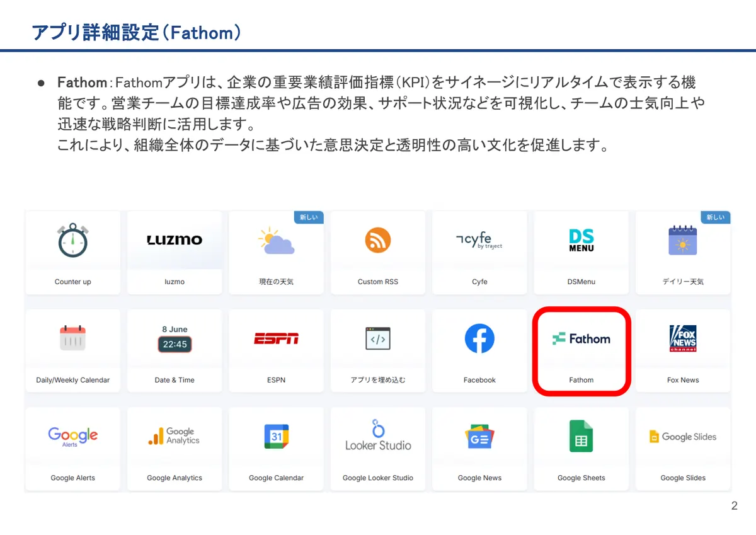Click the Date & Time label

coord(175,380)
